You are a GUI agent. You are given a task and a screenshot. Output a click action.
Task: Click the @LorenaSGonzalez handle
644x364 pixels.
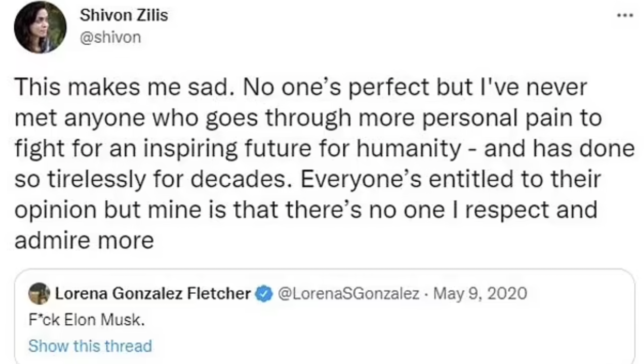(348, 293)
